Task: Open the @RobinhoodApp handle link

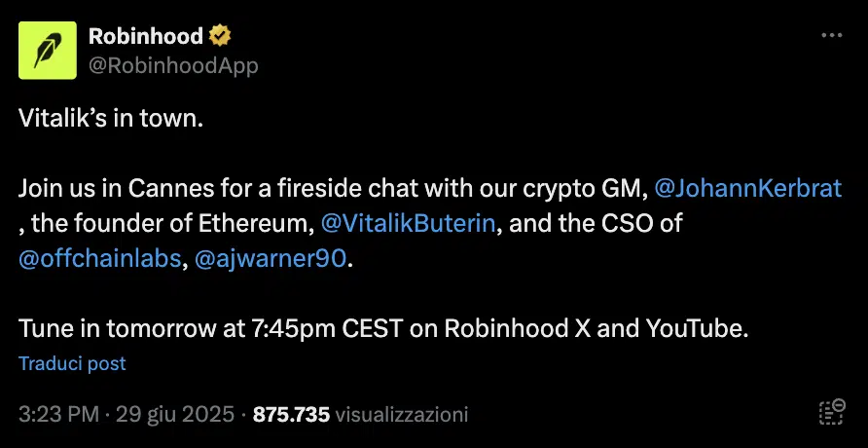Action: click(x=173, y=65)
